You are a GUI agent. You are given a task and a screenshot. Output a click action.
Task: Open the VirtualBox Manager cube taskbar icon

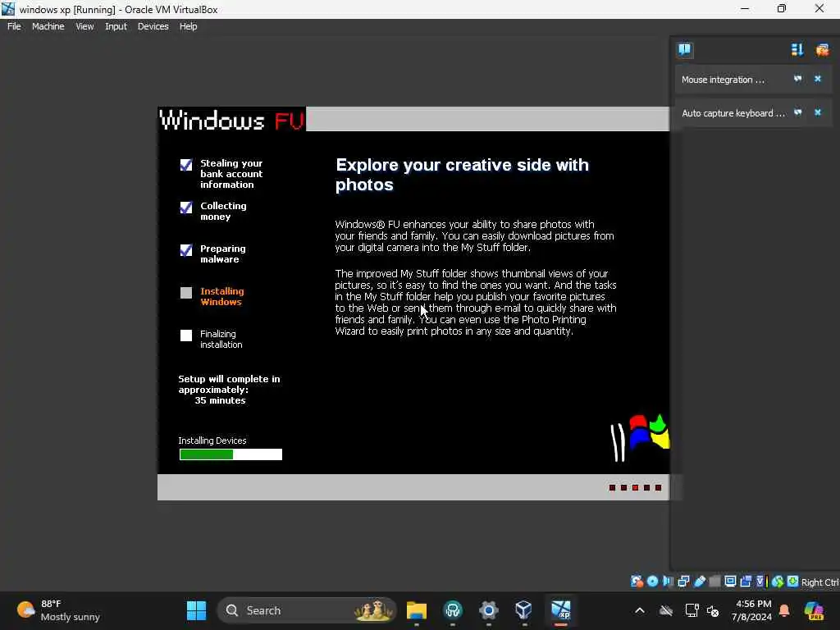[523, 610]
